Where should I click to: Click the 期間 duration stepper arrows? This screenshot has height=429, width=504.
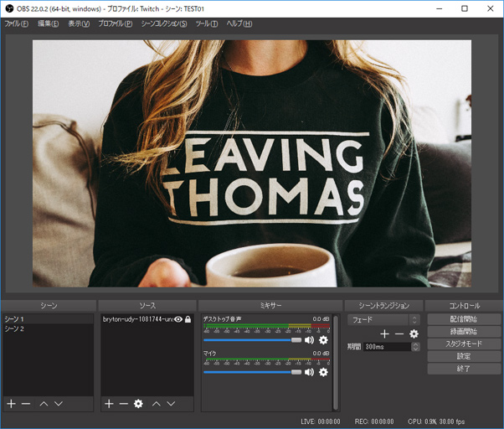tap(416, 347)
